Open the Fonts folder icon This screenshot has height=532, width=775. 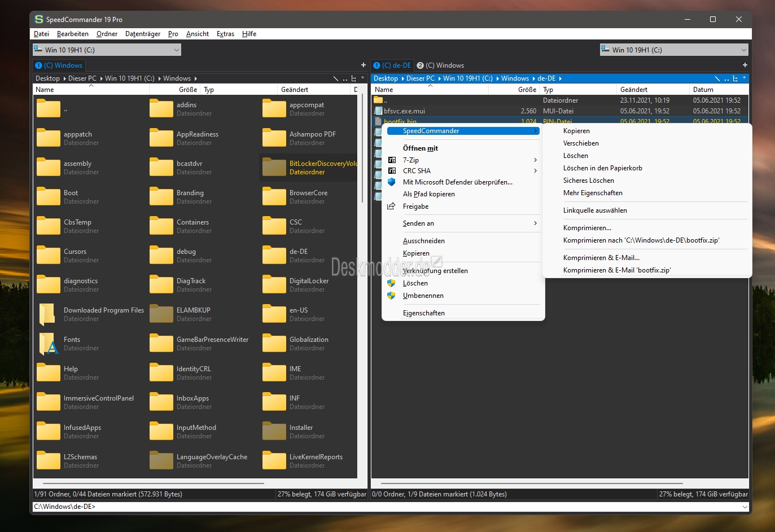point(49,344)
